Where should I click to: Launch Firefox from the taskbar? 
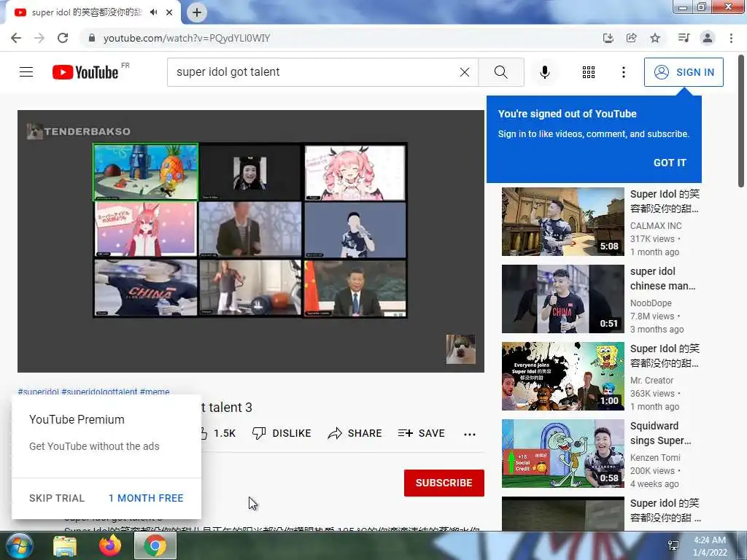tap(110, 545)
